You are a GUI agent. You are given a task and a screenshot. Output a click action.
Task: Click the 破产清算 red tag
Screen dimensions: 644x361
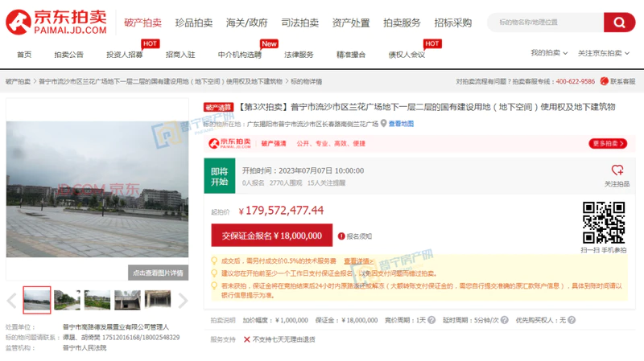218,107
